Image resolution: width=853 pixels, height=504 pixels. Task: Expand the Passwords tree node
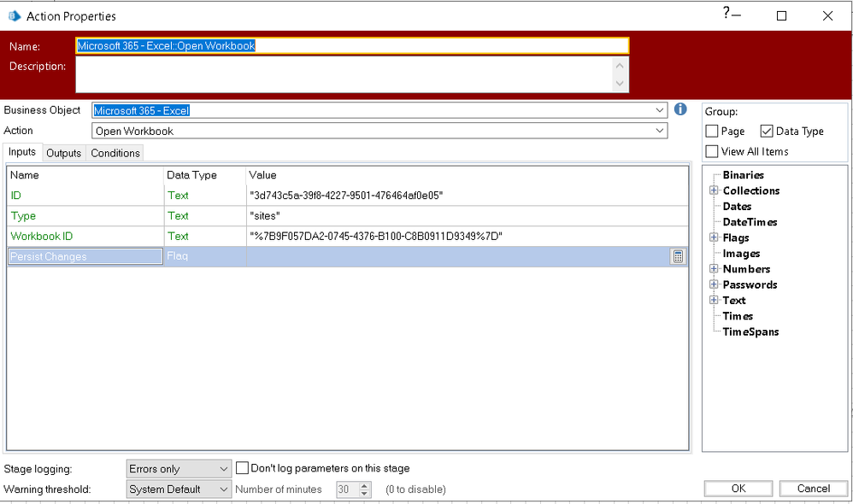pyautogui.click(x=714, y=284)
